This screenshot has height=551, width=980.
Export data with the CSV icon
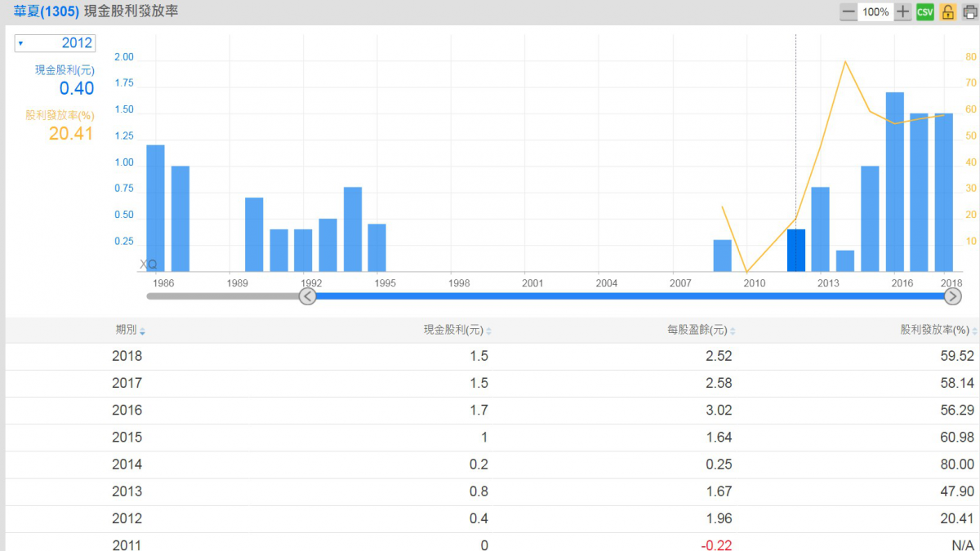pyautogui.click(x=925, y=12)
